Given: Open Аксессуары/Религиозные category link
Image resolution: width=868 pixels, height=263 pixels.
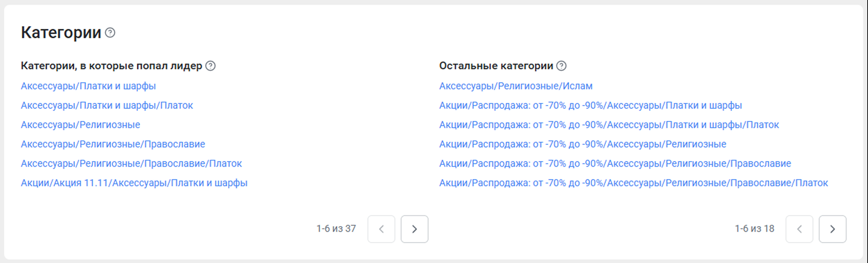Looking at the screenshot, I should [x=80, y=125].
